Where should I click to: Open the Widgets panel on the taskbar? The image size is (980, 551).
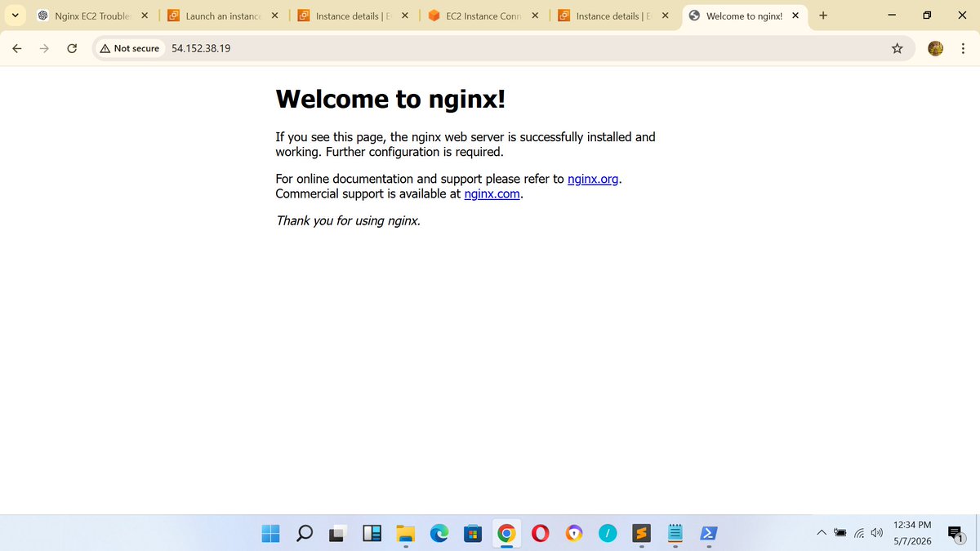[372, 534]
